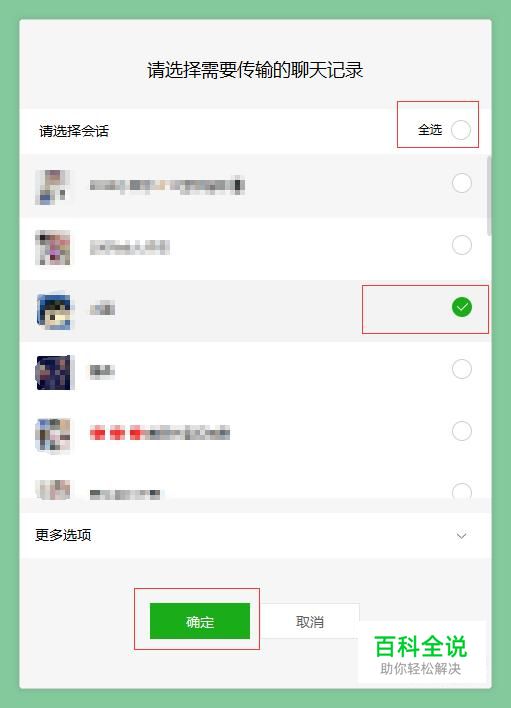Image resolution: width=511 pixels, height=708 pixels.
Task: Open the 更多选项 row
Action: tap(255, 536)
